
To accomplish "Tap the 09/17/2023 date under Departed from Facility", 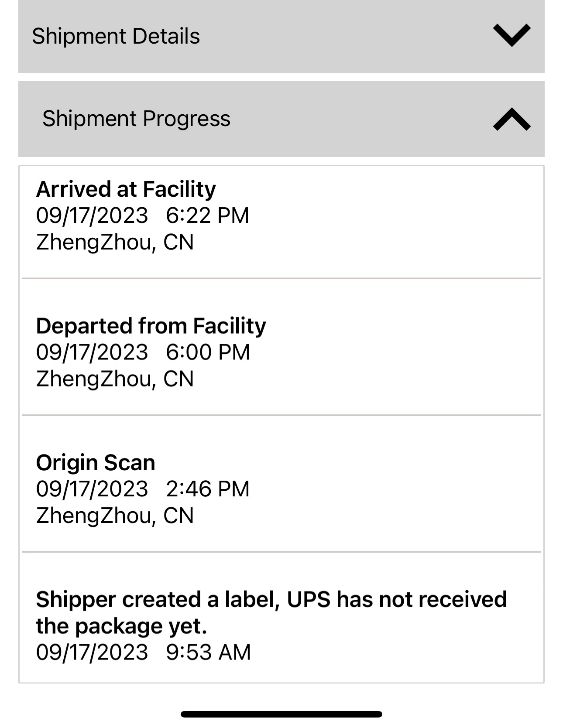I will tap(92, 352).
